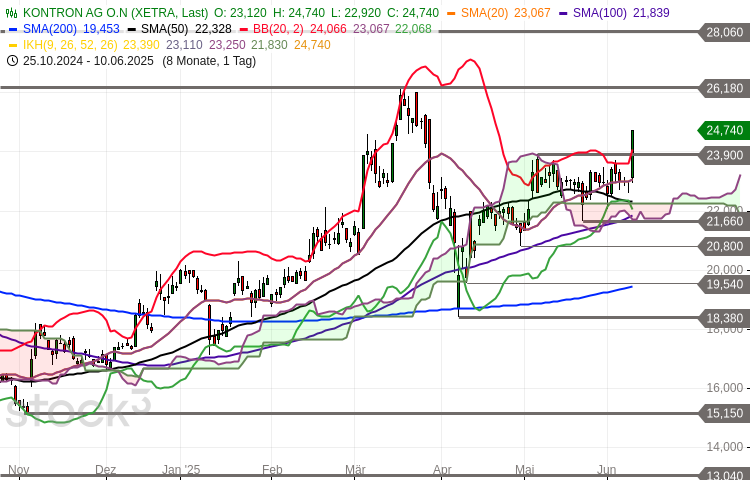
Task: Click the 19,540 support level label
Action: (x=724, y=284)
